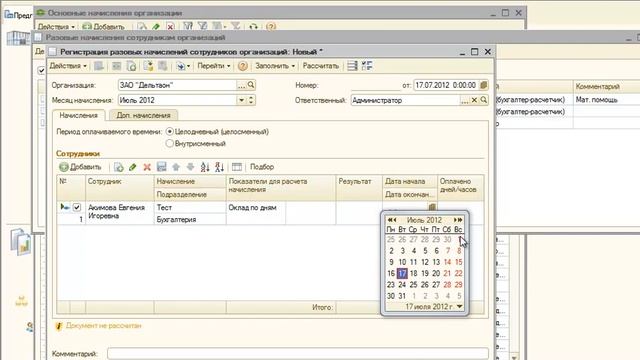Open the Перейти dropdown menu
640x360 pixels.
214,66
